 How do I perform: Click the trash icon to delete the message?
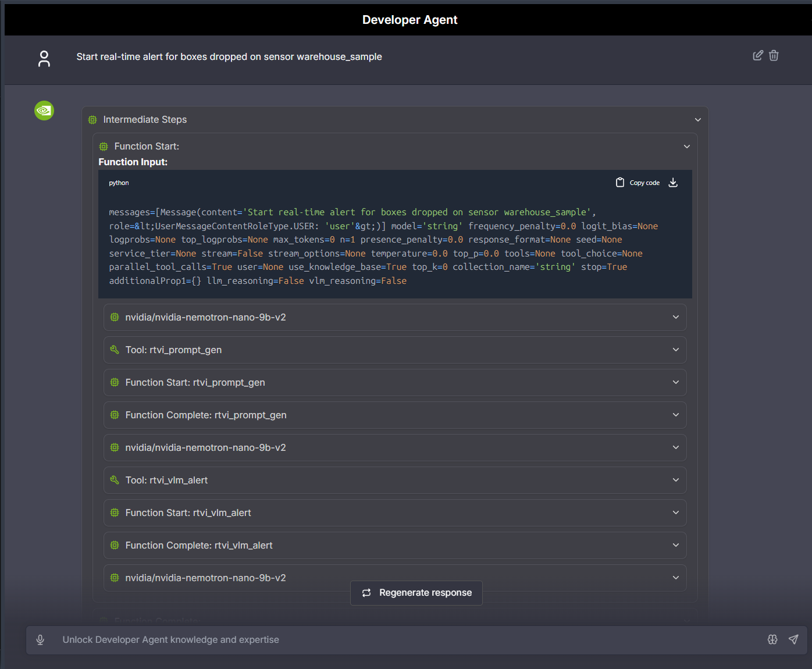click(774, 55)
